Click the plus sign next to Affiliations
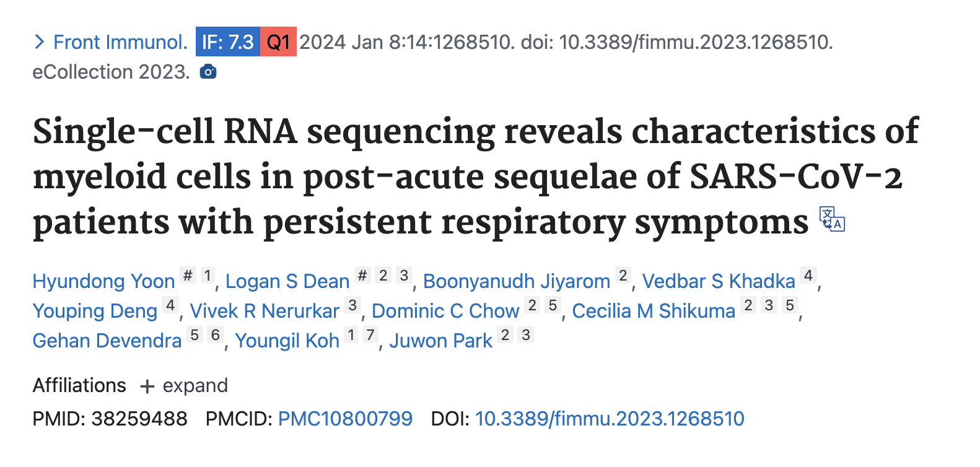This screenshot has height=467, width=980. point(147,386)
